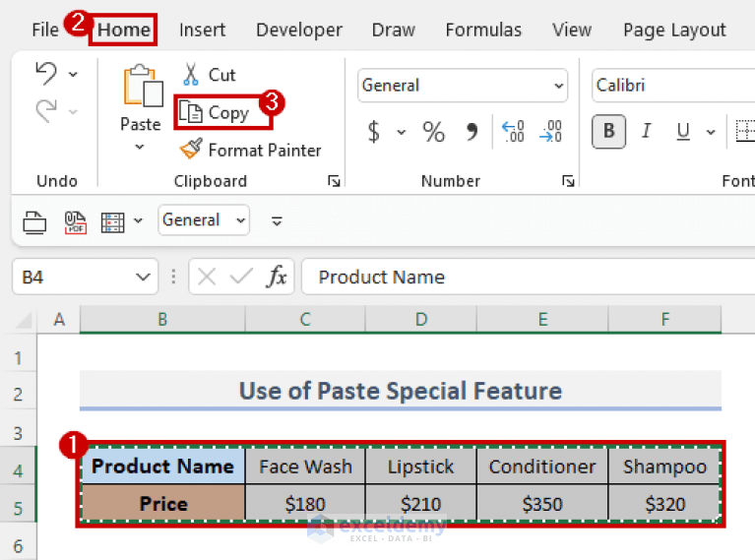Switch to the Developer tab
Screen dimensions: 755x560
pyautogui.click(x=299, y=30)
